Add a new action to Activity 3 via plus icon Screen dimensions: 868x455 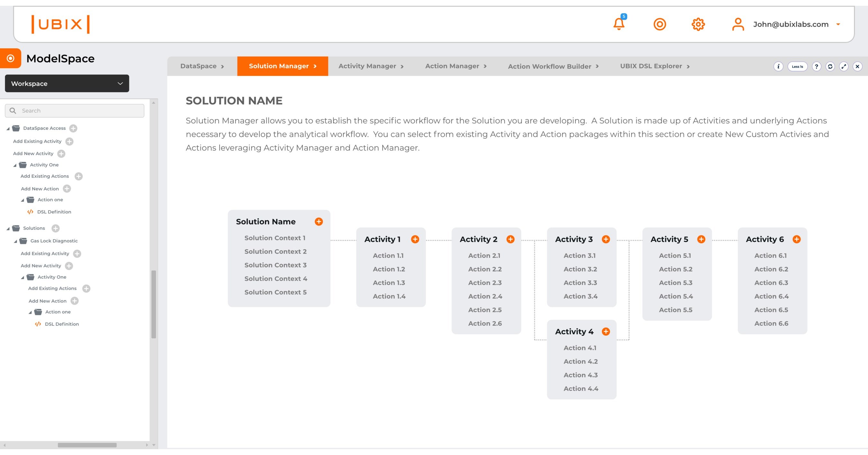[x=606, y=239]
